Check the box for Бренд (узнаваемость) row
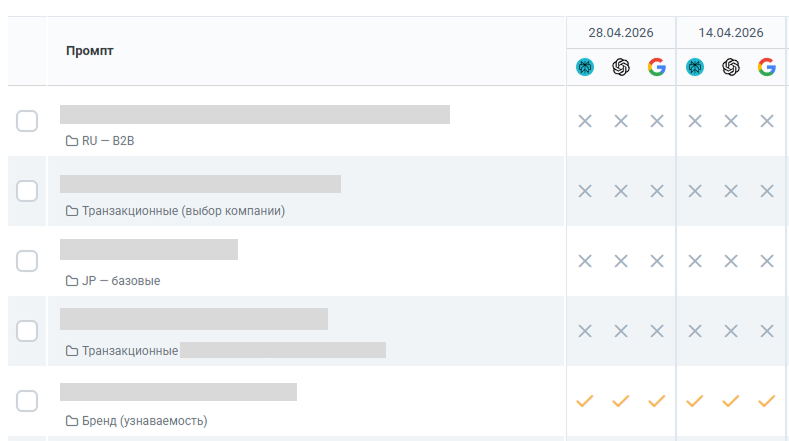 pos(27,401)
